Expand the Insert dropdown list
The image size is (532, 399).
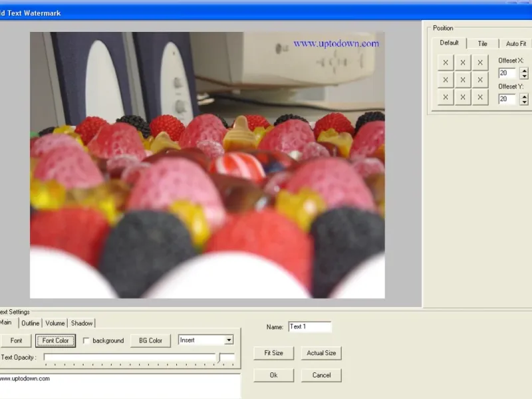coord(229,340)
